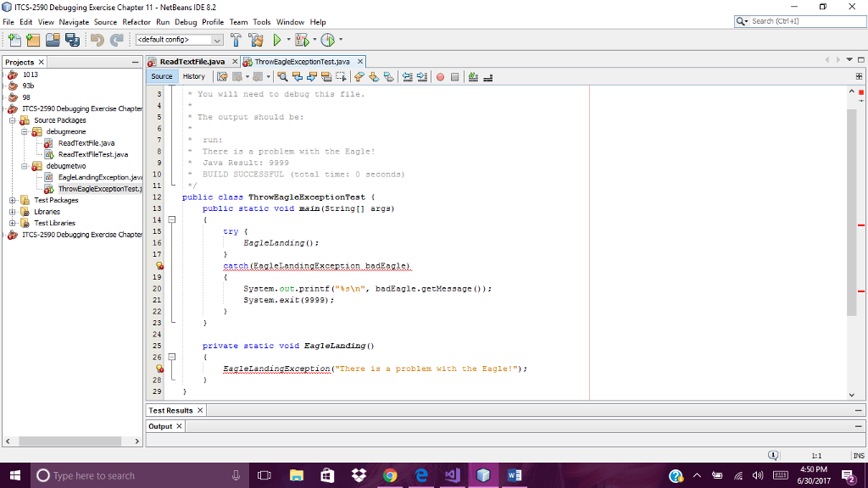Switch editor to History view
Screen dimensions: 868x488
point(193,76)
